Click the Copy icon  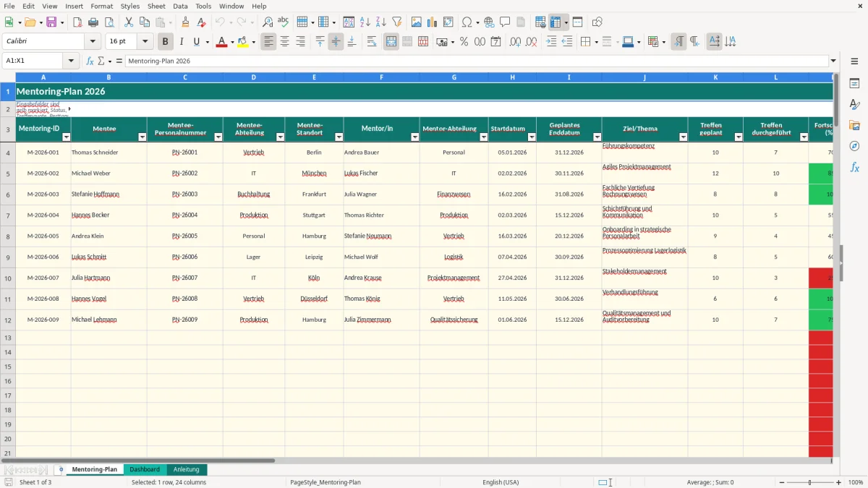(144, 22)
